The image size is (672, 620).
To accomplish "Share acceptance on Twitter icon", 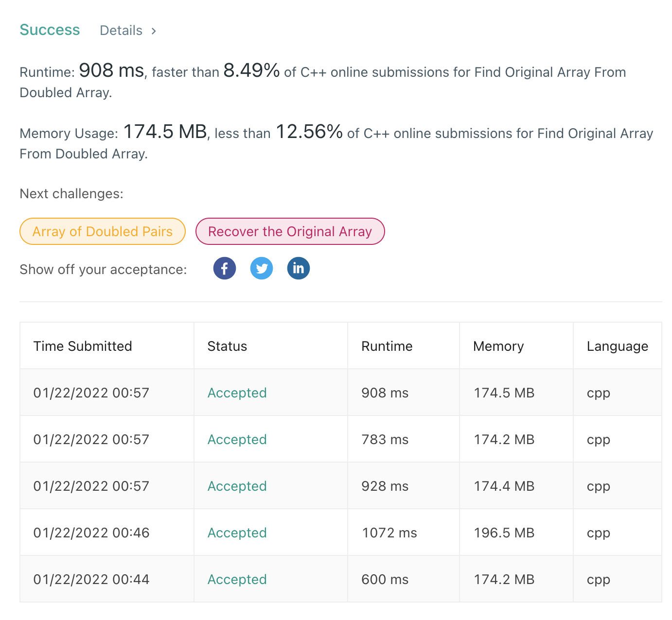I will (262, 268).
